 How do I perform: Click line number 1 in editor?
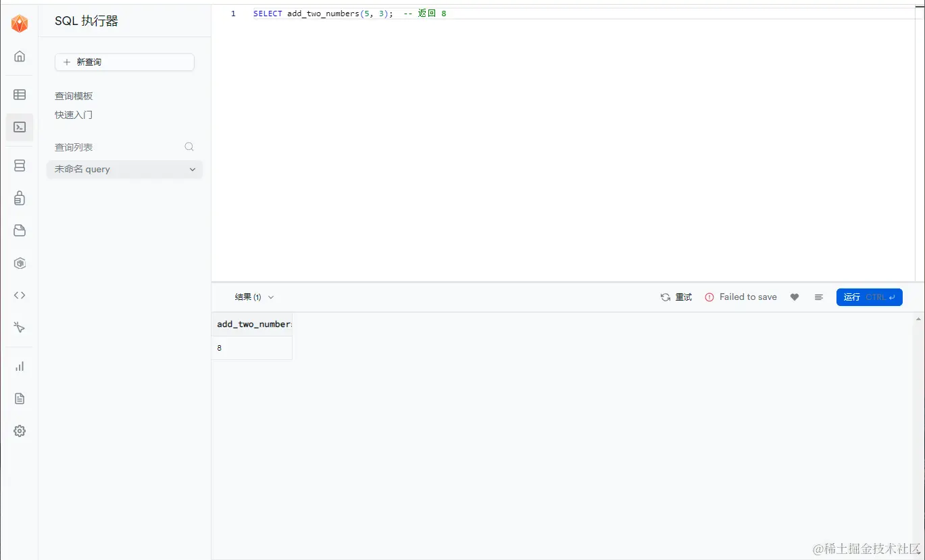[233, 14]
